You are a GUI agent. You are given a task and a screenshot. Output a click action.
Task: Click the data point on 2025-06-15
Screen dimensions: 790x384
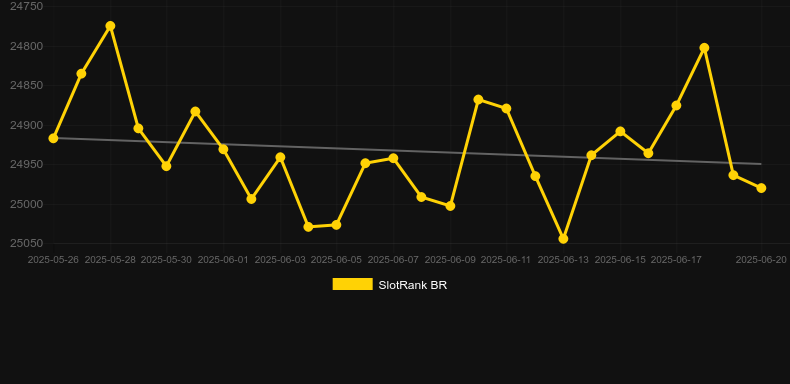click(x=620, y=132)
